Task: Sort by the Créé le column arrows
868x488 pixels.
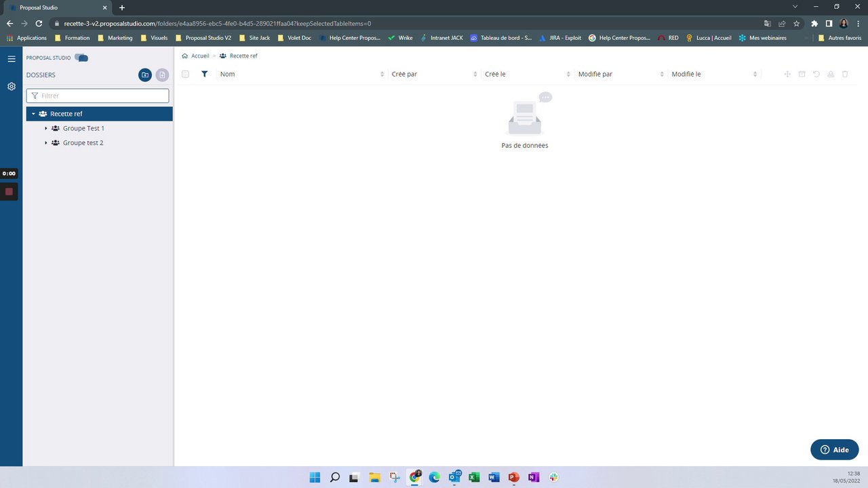Action: [569, 74]
